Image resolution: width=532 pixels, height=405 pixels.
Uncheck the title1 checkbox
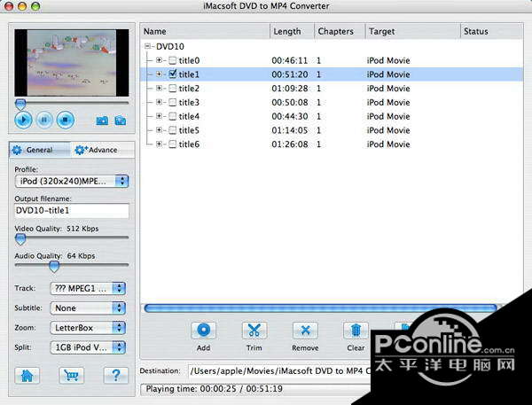[173, 74]
